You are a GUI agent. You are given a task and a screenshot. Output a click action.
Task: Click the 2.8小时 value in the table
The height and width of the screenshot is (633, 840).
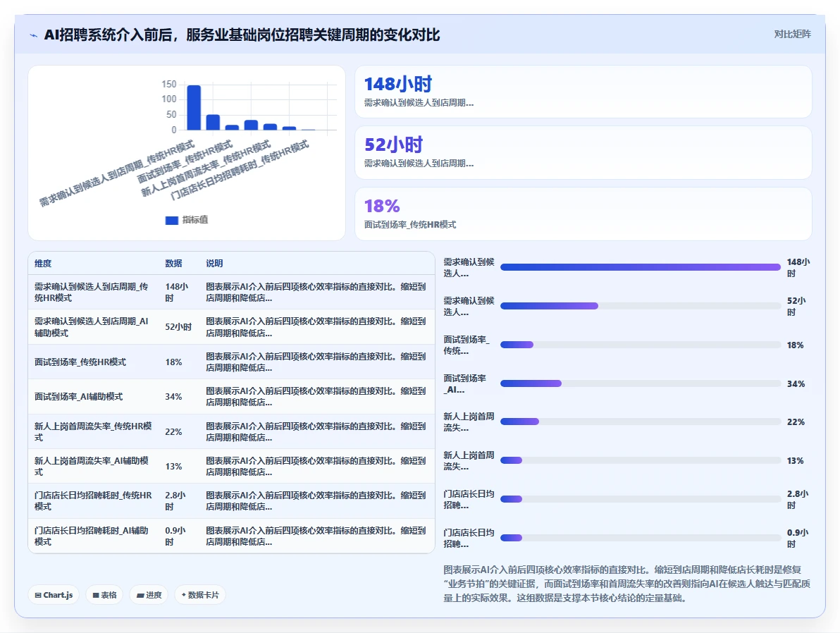pyautogui.click(x=175, y=500)
